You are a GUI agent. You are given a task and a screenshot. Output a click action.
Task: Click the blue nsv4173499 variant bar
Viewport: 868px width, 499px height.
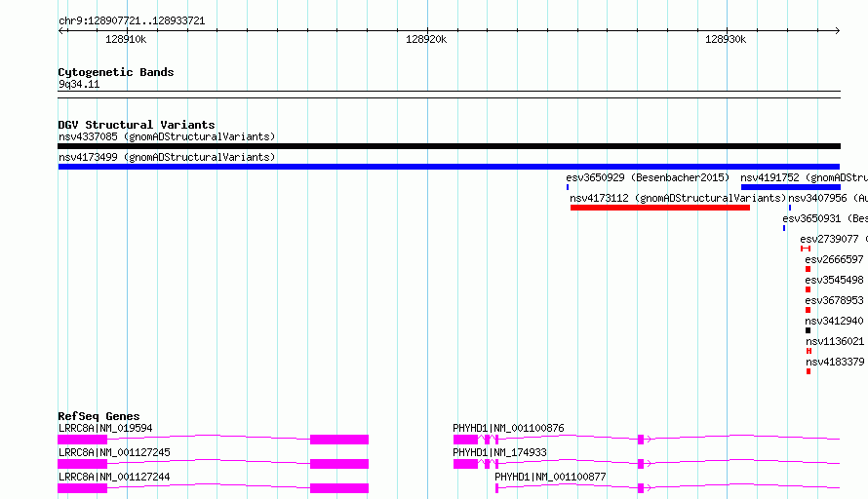click(x=449, y=167)
